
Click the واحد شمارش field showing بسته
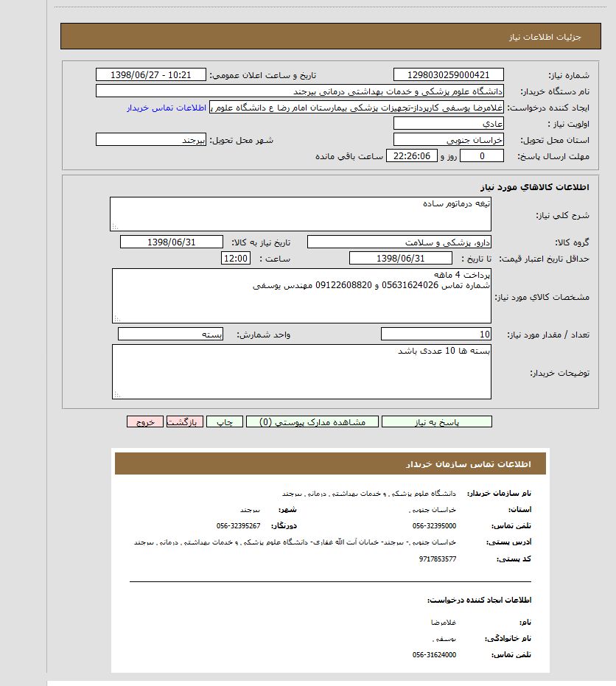point(170,335)
